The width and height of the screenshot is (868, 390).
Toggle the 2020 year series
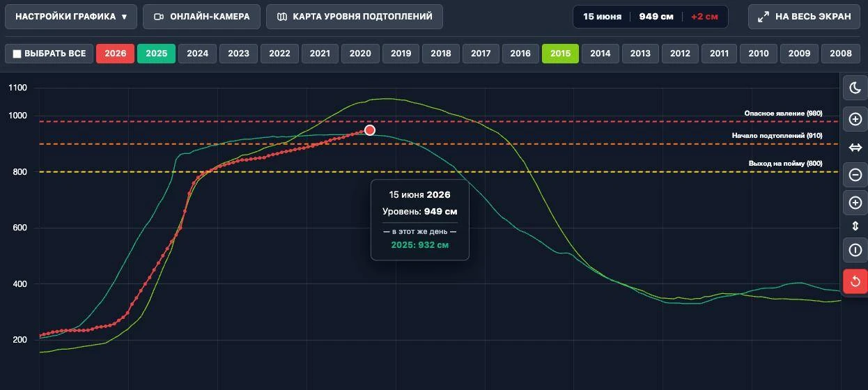pyautogui.click(x=360, y=54)
